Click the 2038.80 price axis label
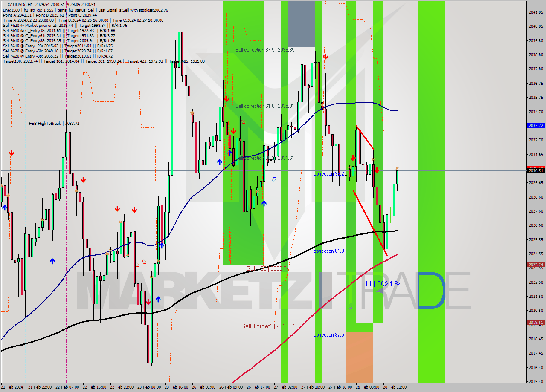The height and width of the screenshot is (392, 546). [536, 55]
